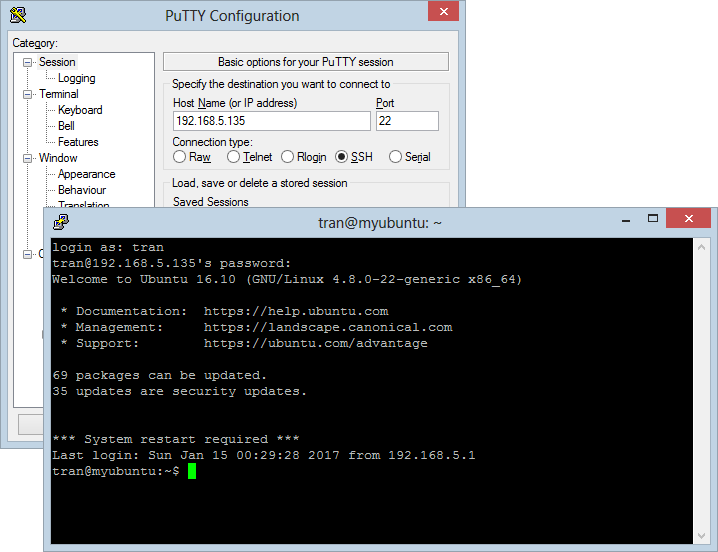718x552 pixels.
Task: Click the terminal command prompt cursor
Action: (x=192, y=471)
